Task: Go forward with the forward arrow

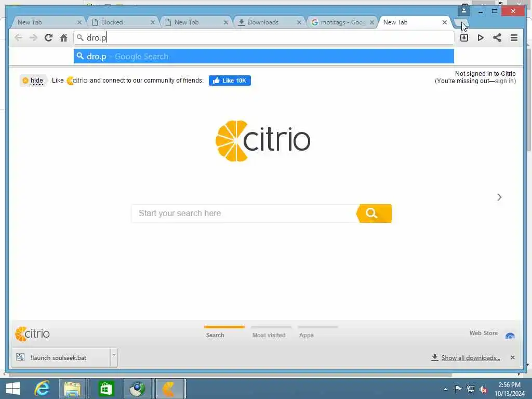Action: 33,37
